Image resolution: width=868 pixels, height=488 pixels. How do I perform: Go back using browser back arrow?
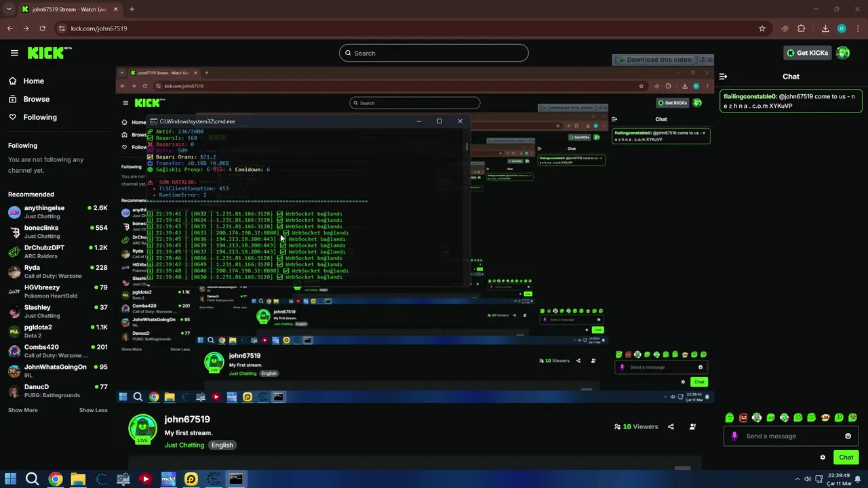[10, 28]
